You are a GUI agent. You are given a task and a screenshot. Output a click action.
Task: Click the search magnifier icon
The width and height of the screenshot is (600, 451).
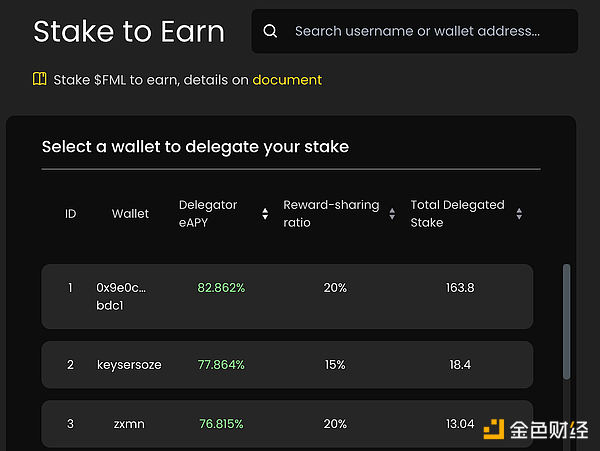[x=270, y=31]
